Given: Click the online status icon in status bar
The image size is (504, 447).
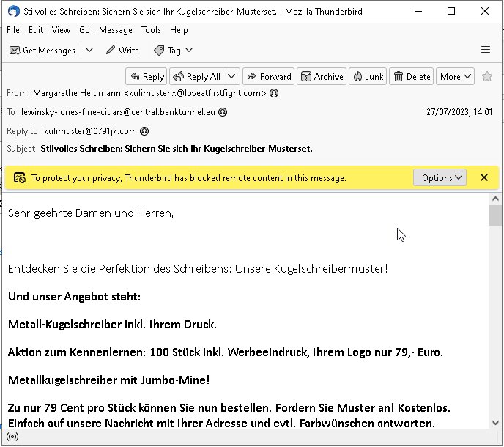Looking at the screenshot, I should (12, 437).
